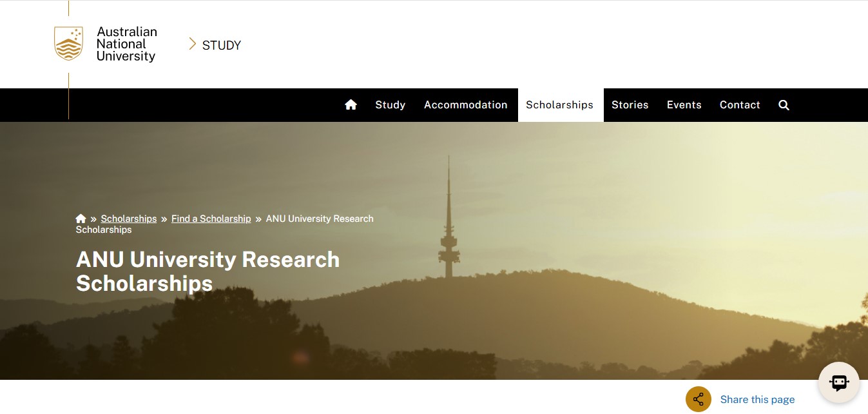The width and height of the screenshot is (868, 414).
Task: Click the ANU University Research Scholarships page heading
Action: coord(207,271)
